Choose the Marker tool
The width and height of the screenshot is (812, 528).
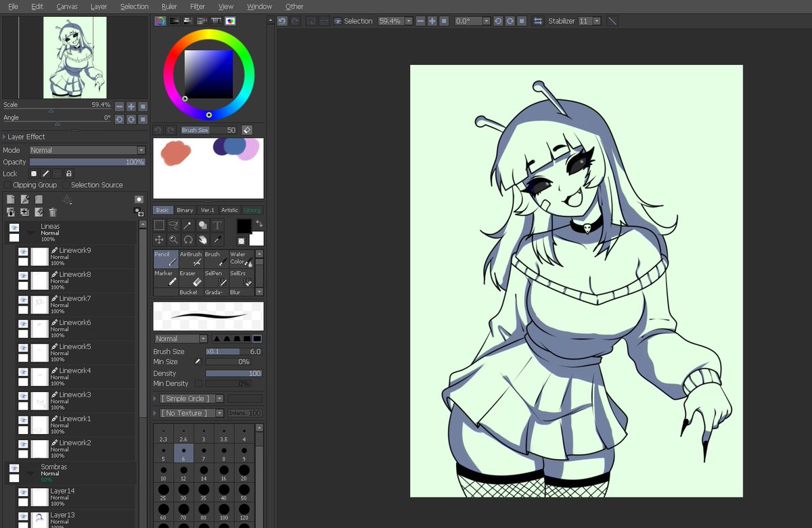click(x=166, y=277)
